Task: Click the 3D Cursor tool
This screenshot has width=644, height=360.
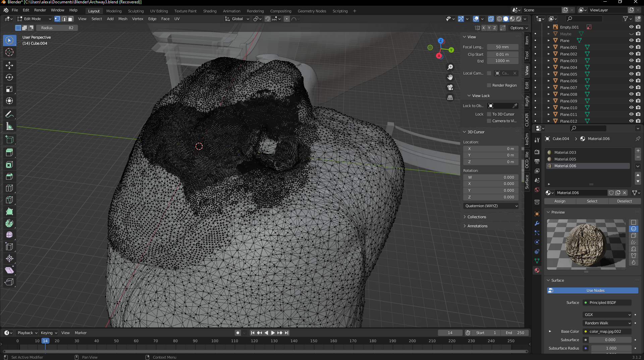Action: 9,52
